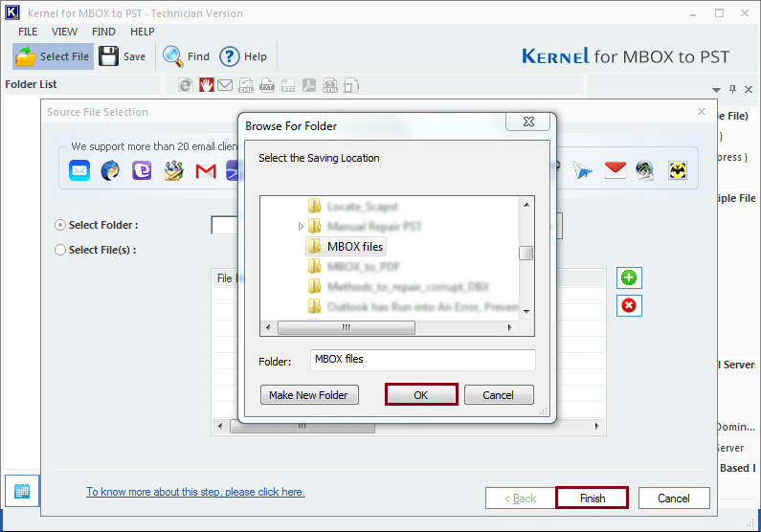The height and width of the screenshot is (532, 761).
Task: Click the Save floppy disk icon
Action: (x=108, y=56)
